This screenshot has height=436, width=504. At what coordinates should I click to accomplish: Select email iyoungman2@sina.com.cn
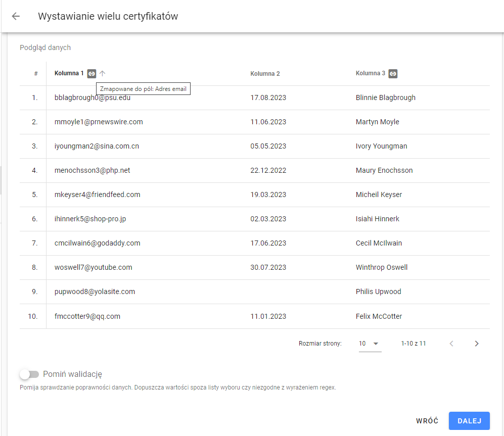coord(97,146)
